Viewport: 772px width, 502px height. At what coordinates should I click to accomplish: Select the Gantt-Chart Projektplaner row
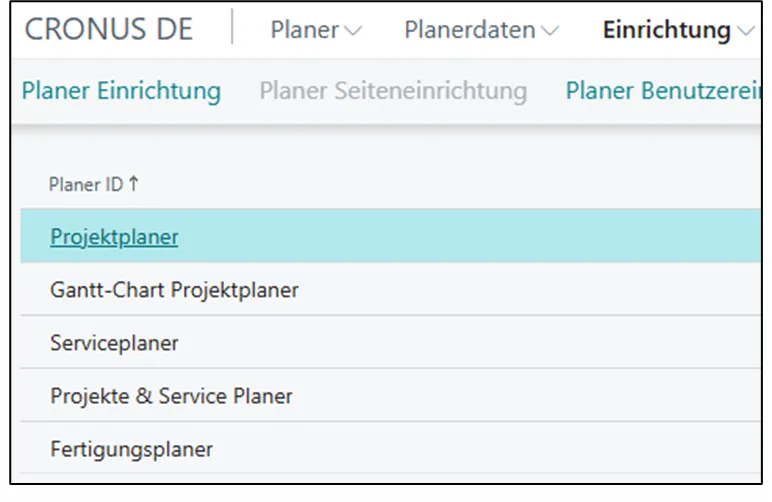coord(174,291)
